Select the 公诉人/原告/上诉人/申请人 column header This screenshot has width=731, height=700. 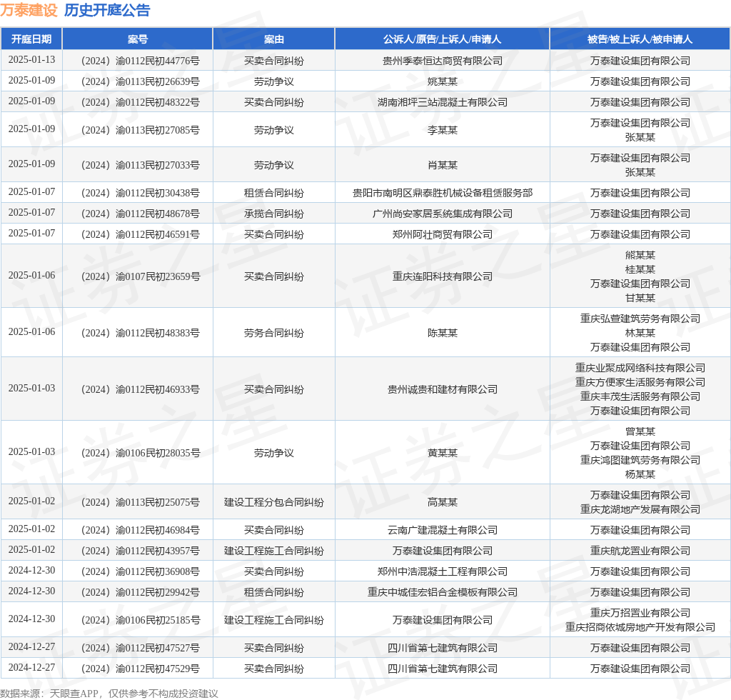(x=442, y=39)
